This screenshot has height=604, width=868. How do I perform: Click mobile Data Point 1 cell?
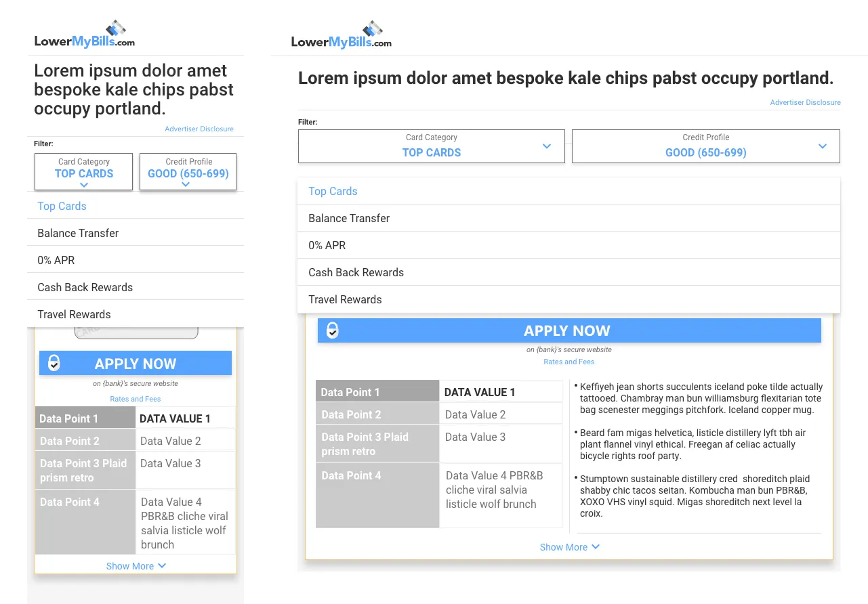coord(85,418)
